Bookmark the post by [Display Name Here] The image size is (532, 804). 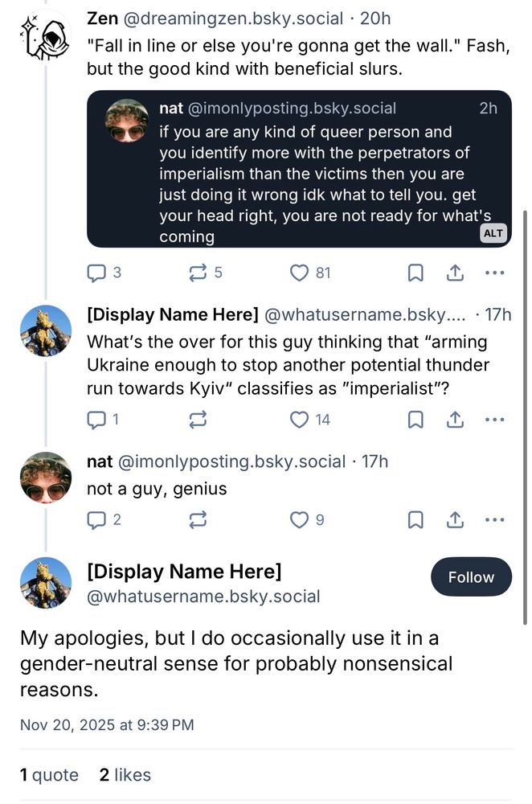pyautogui.click(x=415, y=420)
